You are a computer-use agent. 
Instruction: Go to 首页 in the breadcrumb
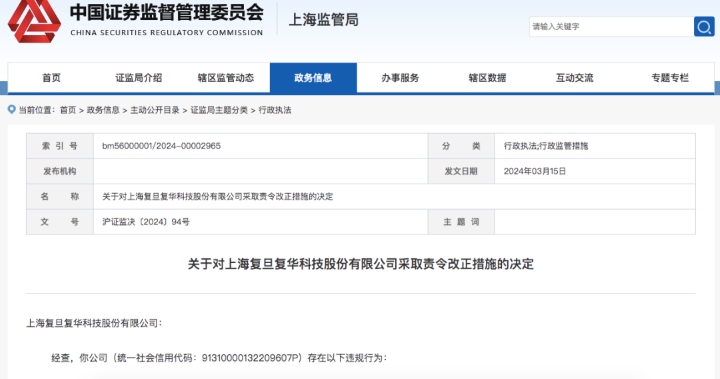[x=68, y=110]
